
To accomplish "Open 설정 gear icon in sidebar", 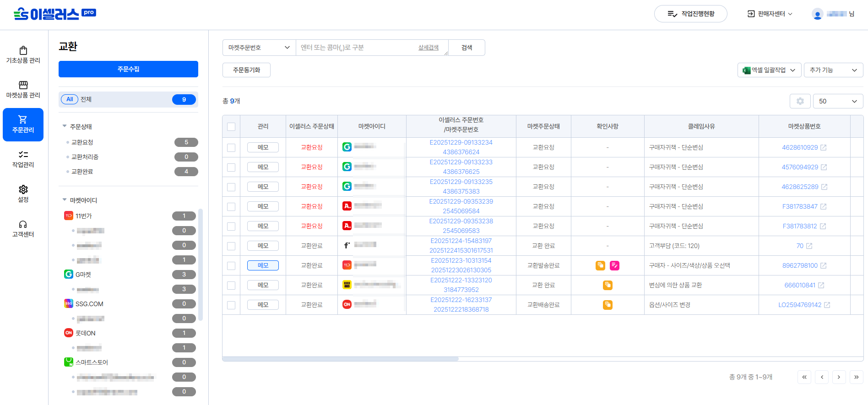I will [x=23, y=189].
